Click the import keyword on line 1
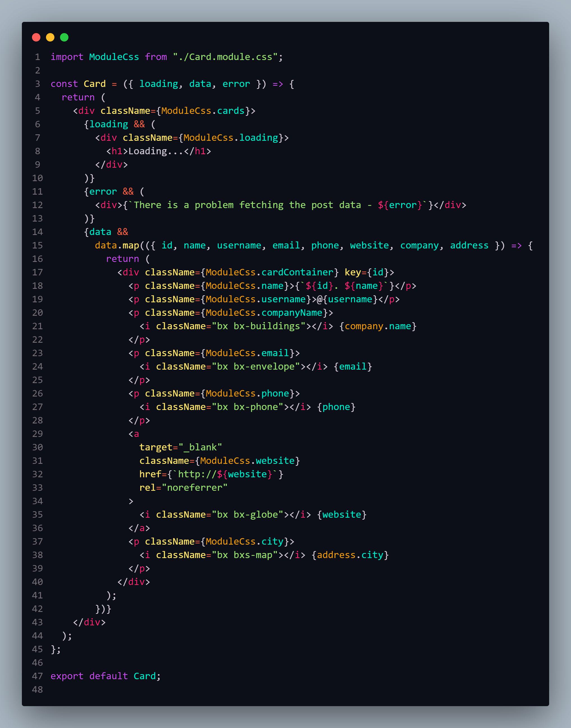 click(67, 57)
